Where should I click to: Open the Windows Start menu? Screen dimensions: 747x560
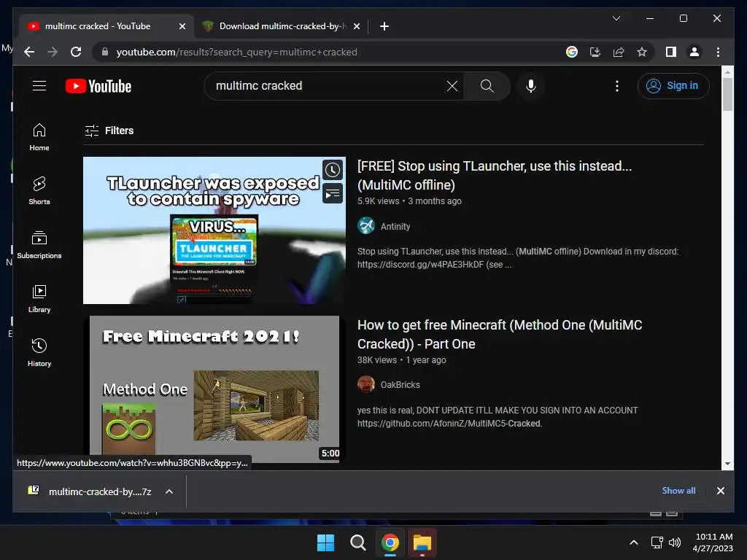[326, 542]
